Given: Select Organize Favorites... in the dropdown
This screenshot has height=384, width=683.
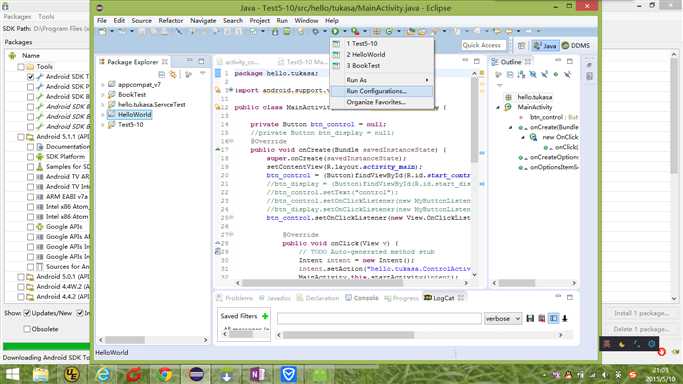Looking at the screenshot, I should tap(382, 102).
